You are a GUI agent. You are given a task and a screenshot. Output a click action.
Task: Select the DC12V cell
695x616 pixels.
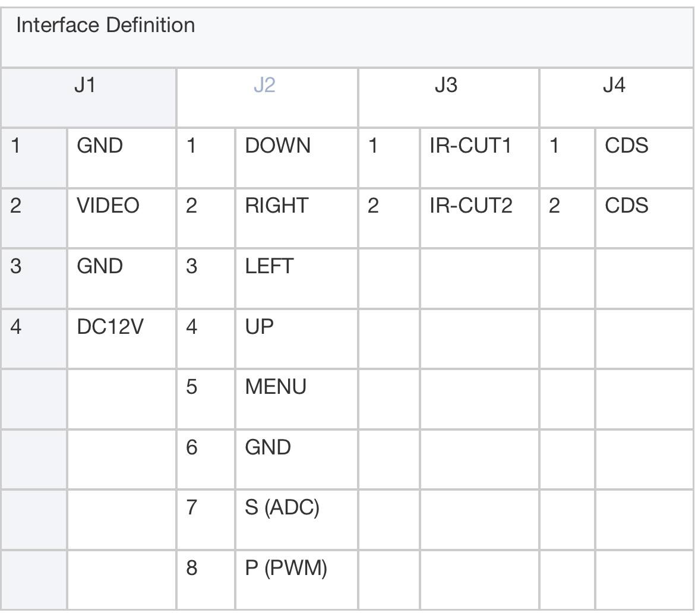122,339
